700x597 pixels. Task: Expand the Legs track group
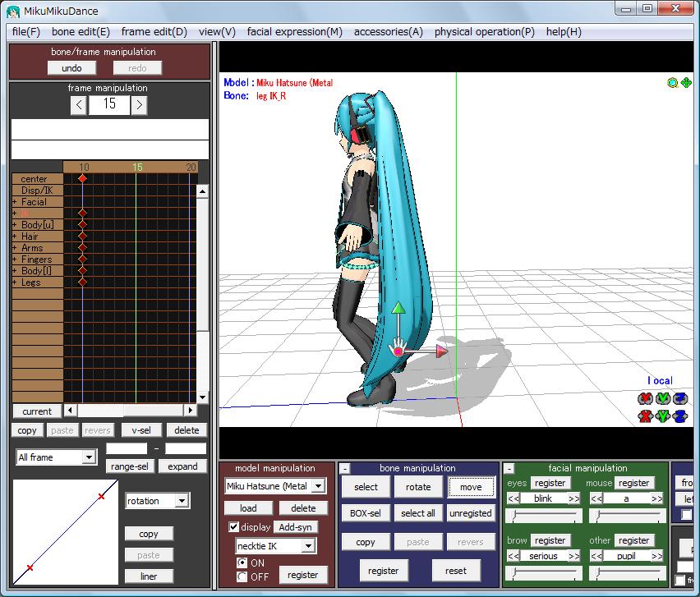[x=15, y=282]
